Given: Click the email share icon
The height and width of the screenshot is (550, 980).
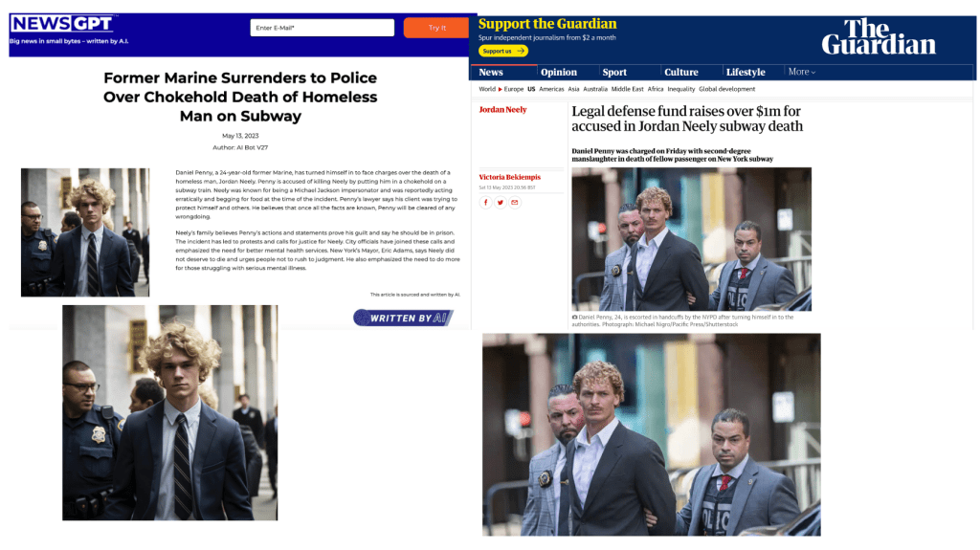Looking at the screenshot, I should coord(514,203).
